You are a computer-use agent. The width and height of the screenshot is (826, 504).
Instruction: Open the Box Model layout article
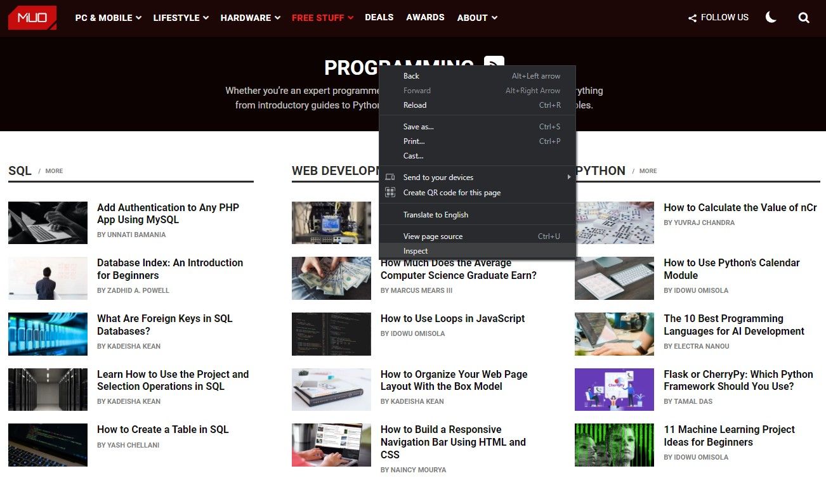pyautogui.click(x=454, y=380)
